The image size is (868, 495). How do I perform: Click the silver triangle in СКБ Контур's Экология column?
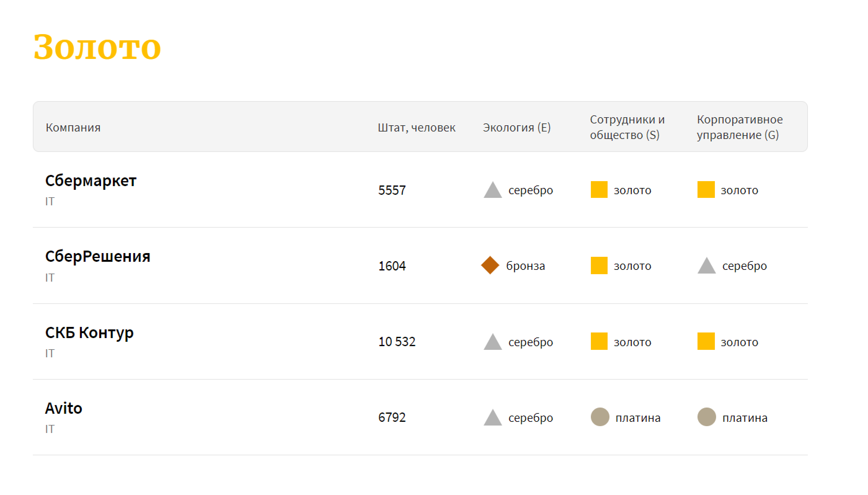tap(493, 343)
